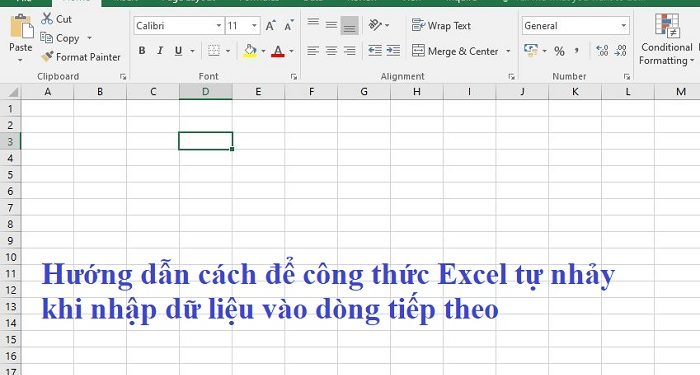
Task: Toggle Underline formatting
Action: [179, 51]
